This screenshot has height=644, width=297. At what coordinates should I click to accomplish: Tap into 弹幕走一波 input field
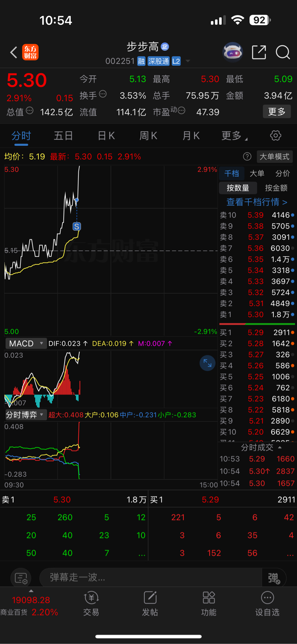151,578
